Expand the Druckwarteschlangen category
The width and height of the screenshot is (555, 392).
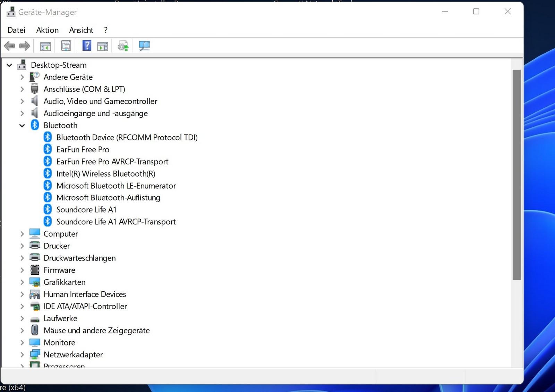pyautogui.click(x=22, y=258)
